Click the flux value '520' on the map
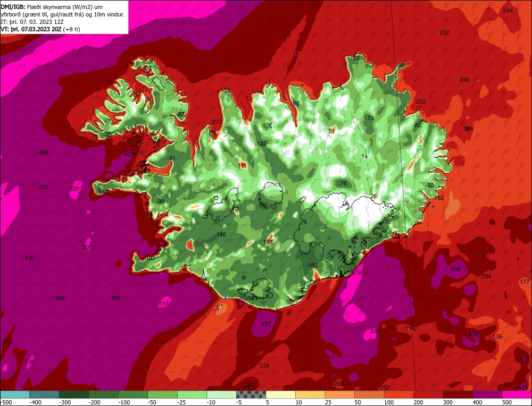The image size is (532, 406). (x=74, y=189)
